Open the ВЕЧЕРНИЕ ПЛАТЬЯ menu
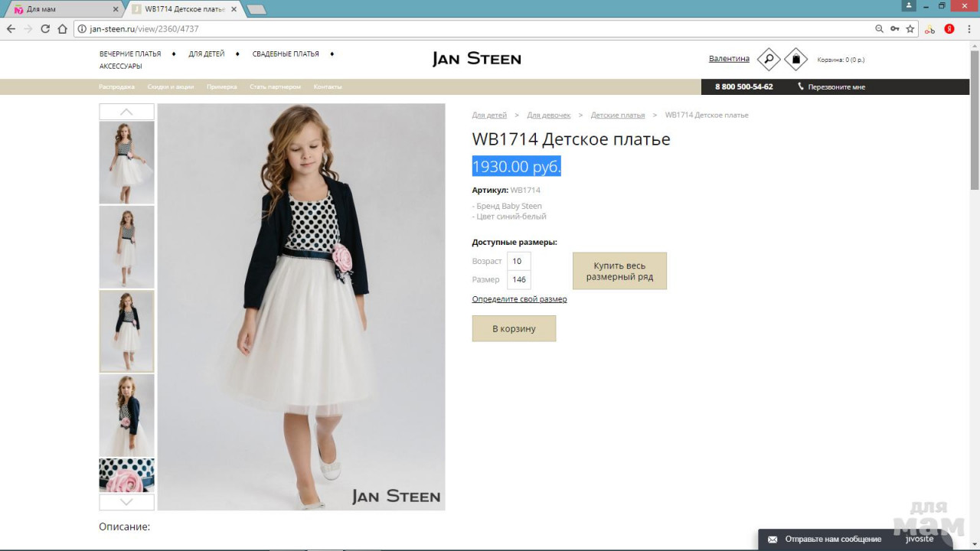Image resolution: width=980 pixels, height=551 pixels. click(x=130, y=54)
